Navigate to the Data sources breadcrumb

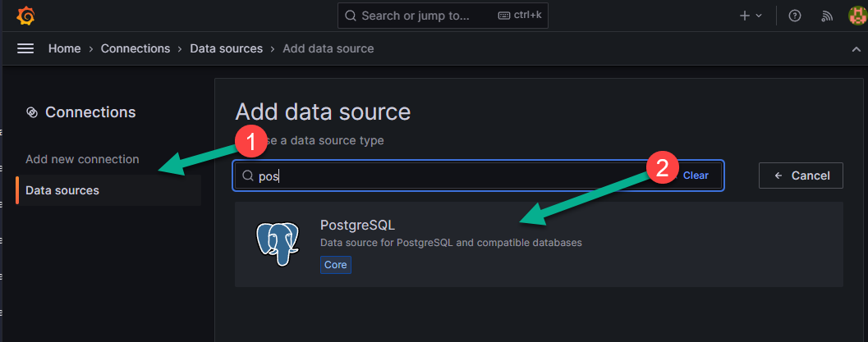tap(226, 48)
